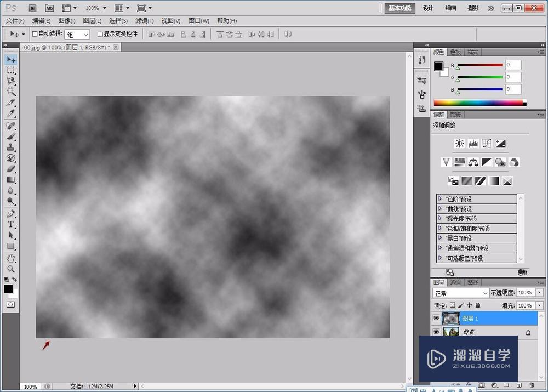Open the 滤镜(T) menu
This screenshot has height=392, width=548.
point(144,21)
